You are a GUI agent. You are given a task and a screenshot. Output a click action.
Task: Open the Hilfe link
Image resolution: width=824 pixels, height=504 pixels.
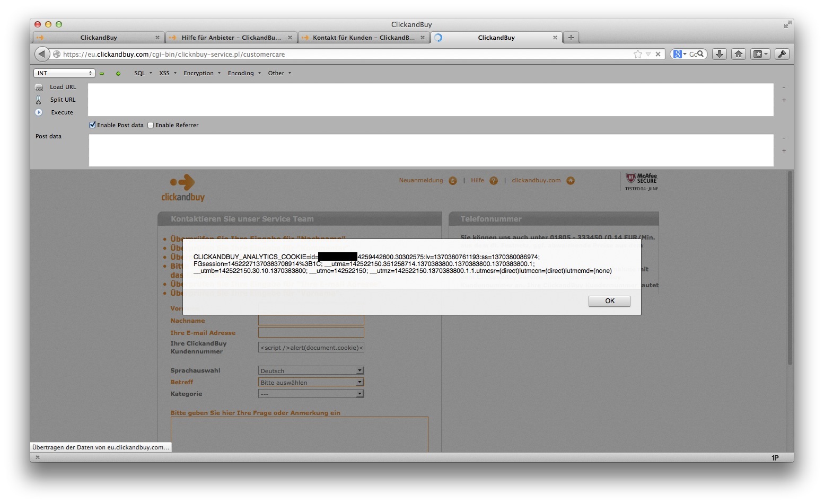click(x=478, y=180)
